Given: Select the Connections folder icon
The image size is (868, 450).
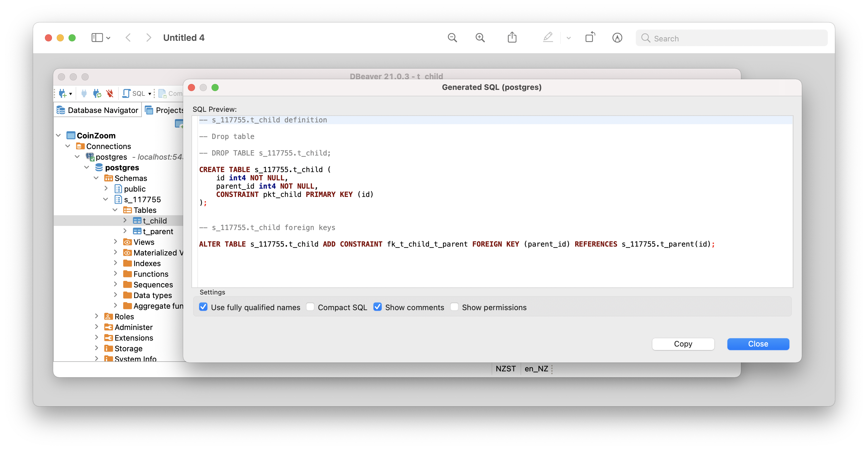Looking at the screenshot, I should point(80,146).
